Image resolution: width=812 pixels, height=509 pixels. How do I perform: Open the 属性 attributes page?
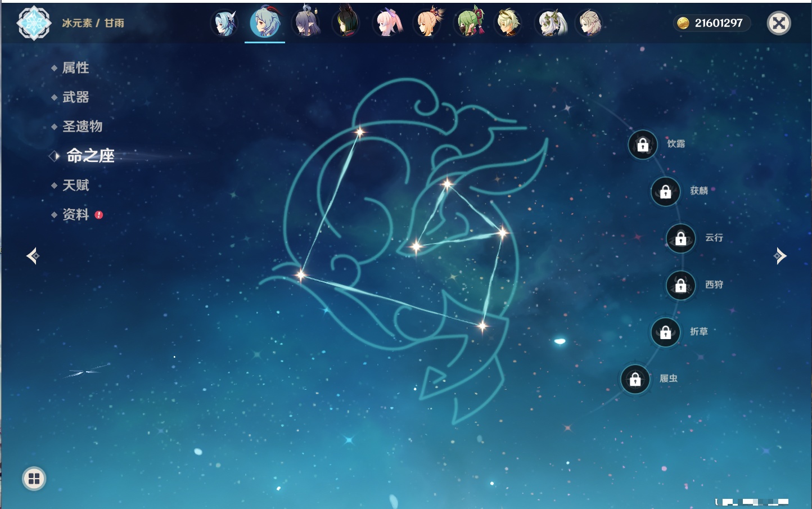pyautogui.click(x=75, y=68)
